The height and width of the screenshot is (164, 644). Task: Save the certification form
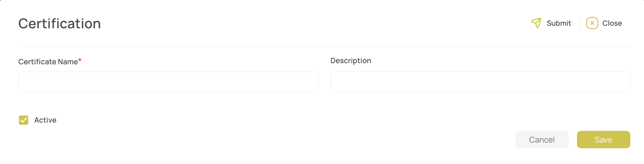(x=604, y=139)
